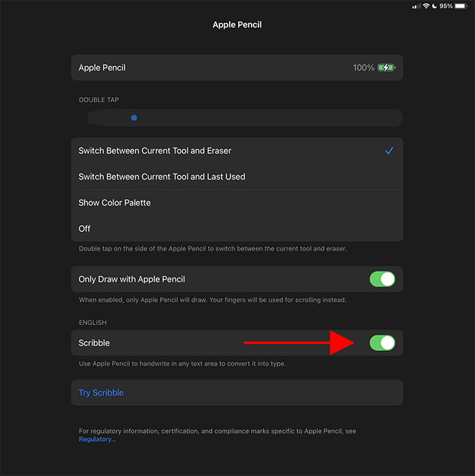Viewport: 475px width, 476px height.
Task: Click the DOUBLE TAP section header
Action: point(99,99)
